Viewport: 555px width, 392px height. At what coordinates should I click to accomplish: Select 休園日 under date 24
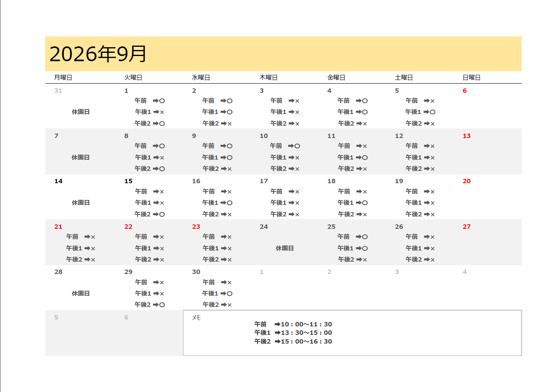coord(285,248)
